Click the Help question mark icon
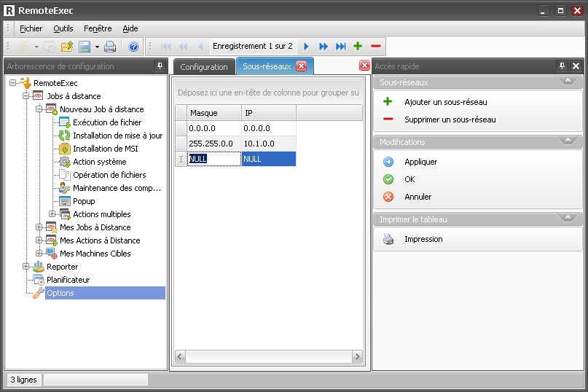588x392 pixels. (133, 47)
